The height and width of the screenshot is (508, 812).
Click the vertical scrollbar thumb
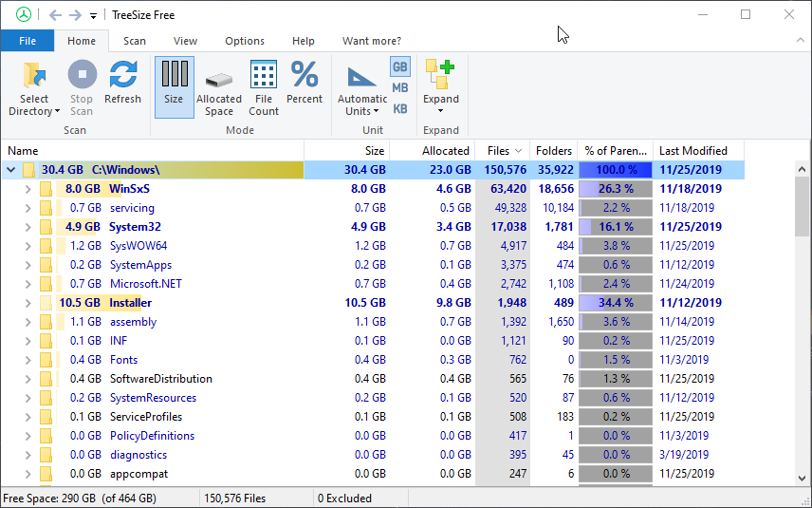pos(802,206)
